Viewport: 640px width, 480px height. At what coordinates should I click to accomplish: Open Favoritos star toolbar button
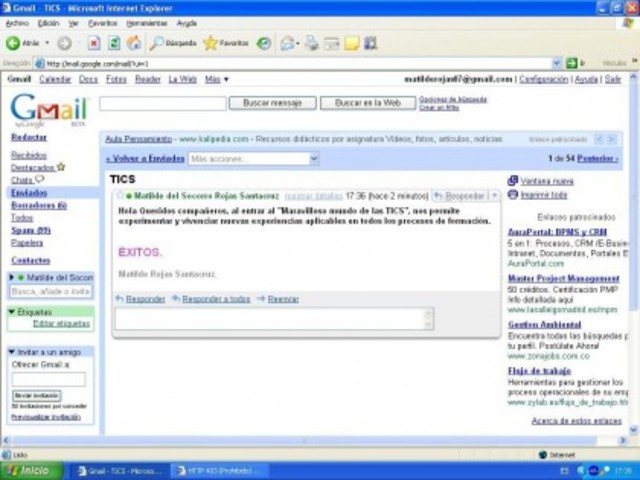(x=226, y=43)
